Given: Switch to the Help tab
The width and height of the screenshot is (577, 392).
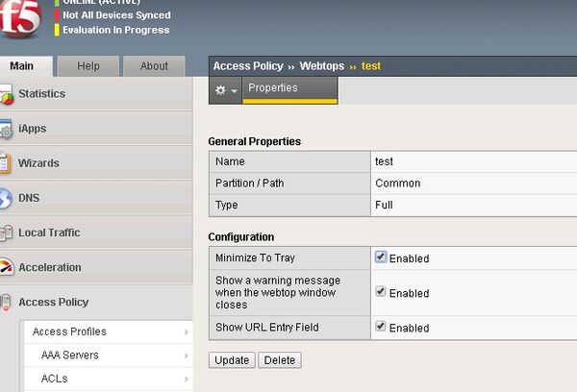Looking at the screenshot, I should coord(88,66).
